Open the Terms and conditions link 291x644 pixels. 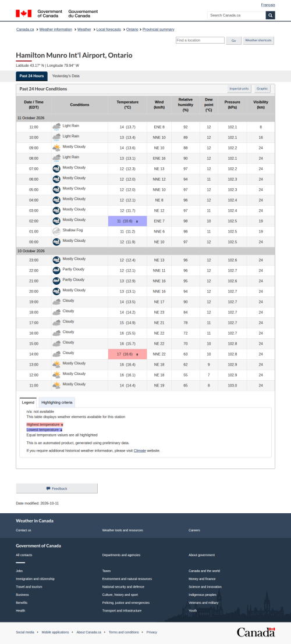pos(124,632)
